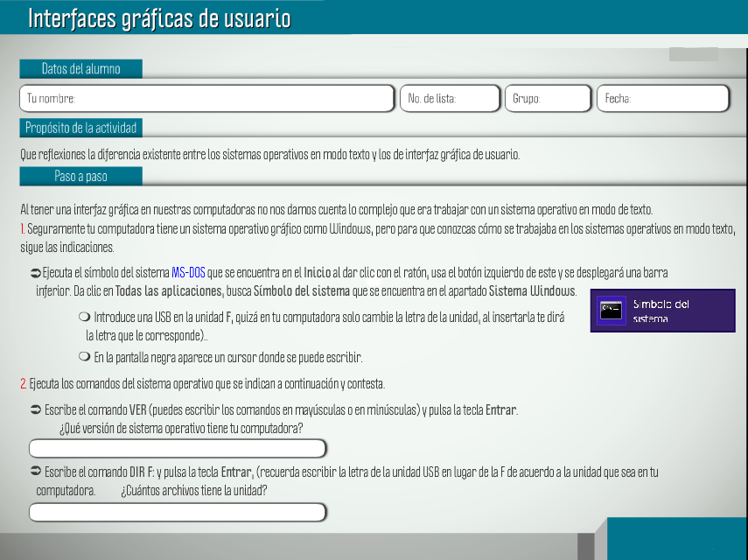Click the "Interfaces gráficas de usuario" title banner
This screenshot has width=748, height=560.
[160, 18]
